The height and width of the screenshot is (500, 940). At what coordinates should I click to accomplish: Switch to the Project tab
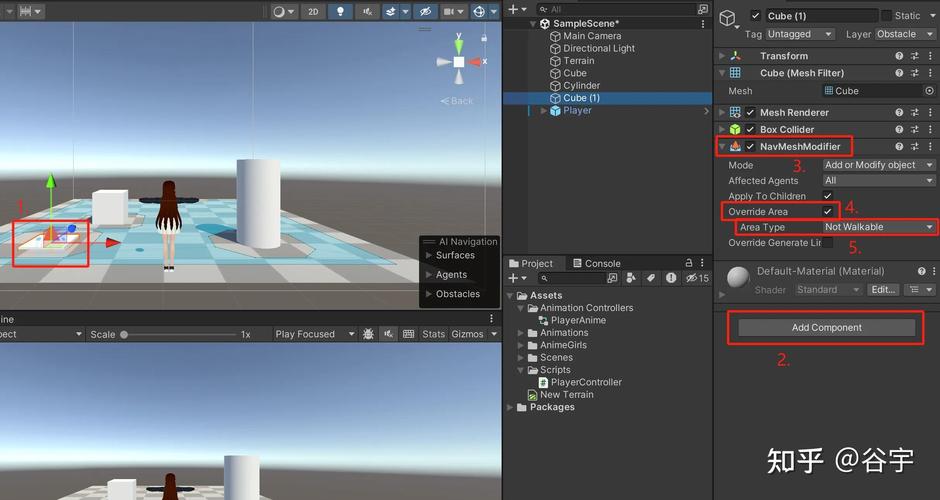[531, 263]
